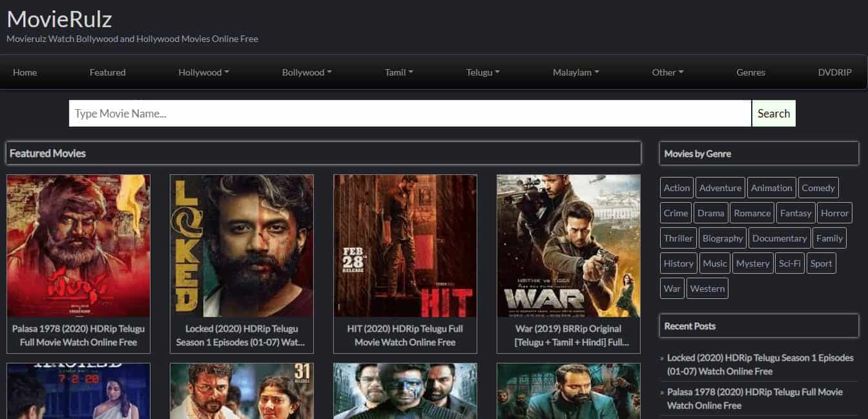868x419 pixels.
Task: Filter by Western genre
Action: point(707,289)
